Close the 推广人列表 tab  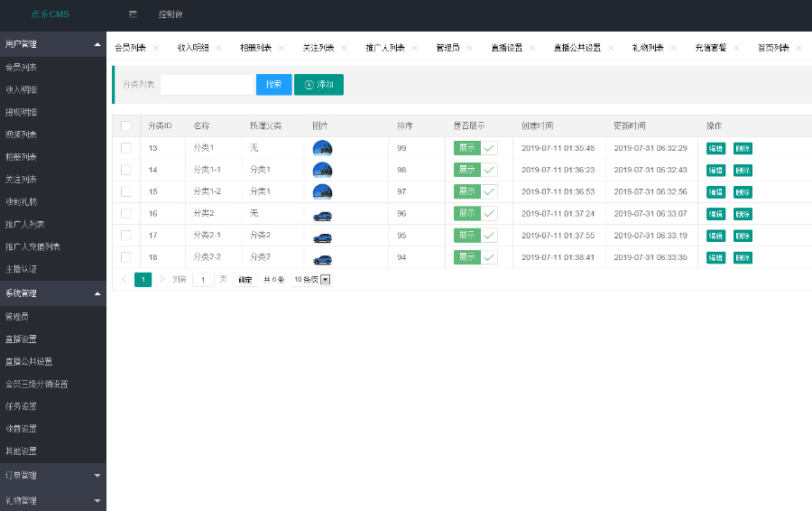pyautogui.click(x=414, y=48)
